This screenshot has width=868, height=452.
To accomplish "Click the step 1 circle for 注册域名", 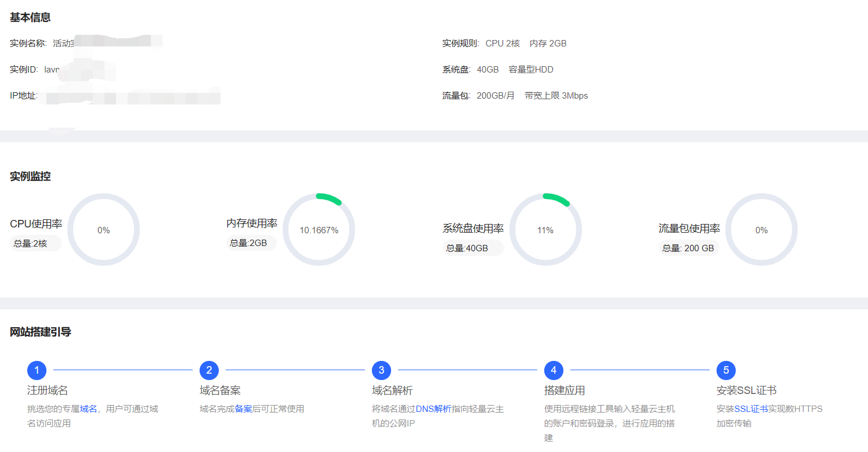I will [x=37, y=370].
